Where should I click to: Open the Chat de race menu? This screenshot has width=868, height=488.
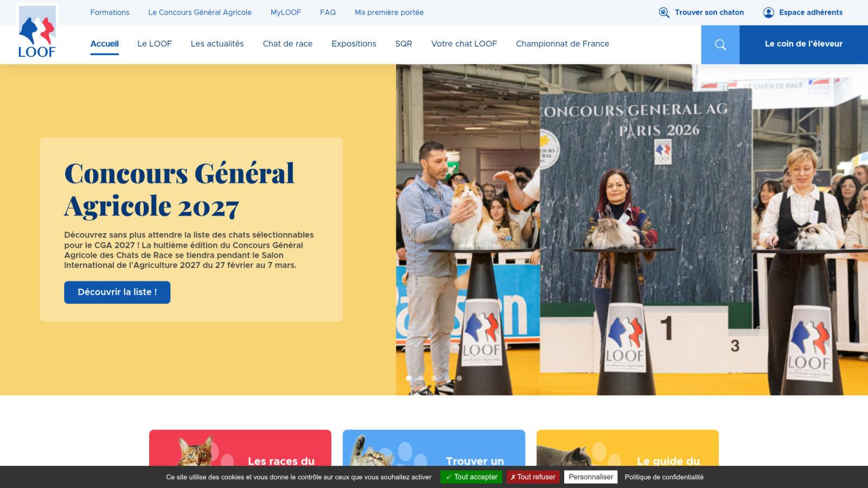288,44
